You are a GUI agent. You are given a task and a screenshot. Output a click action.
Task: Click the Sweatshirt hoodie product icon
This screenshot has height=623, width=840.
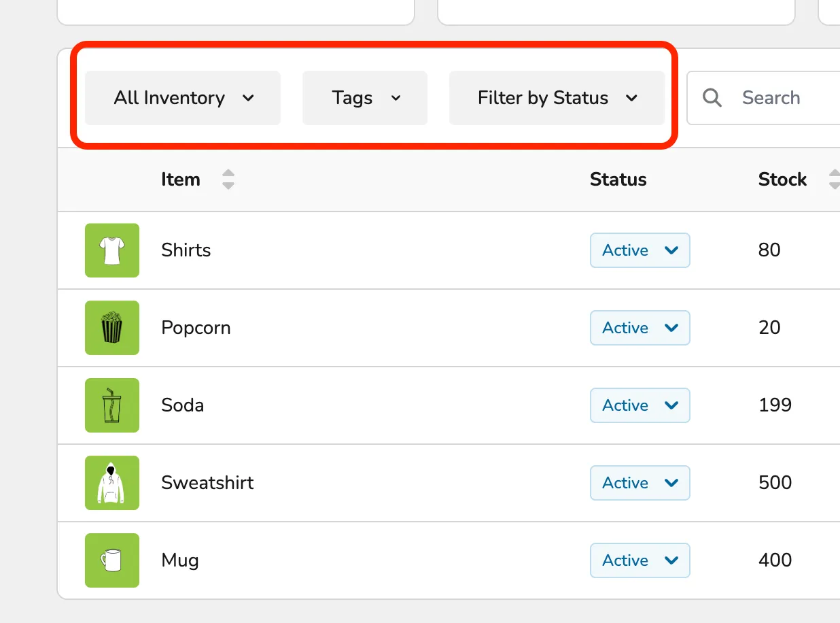click(x=112, y=483)
